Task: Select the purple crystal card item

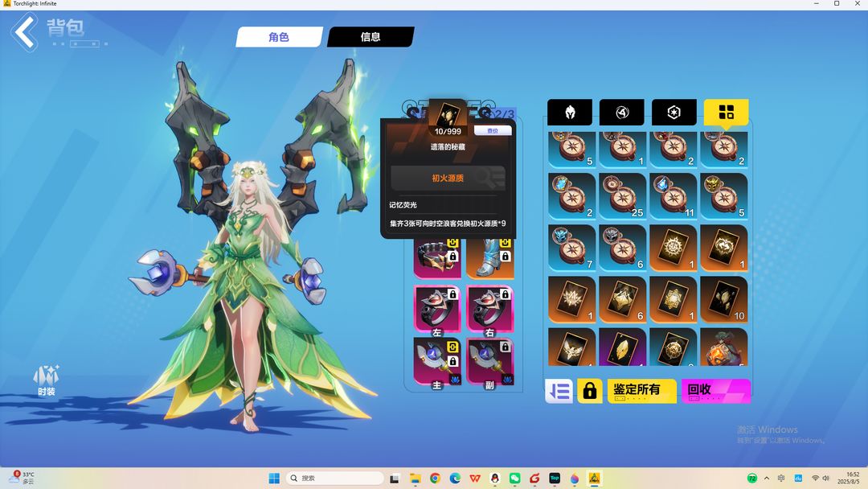Action: 622,347
